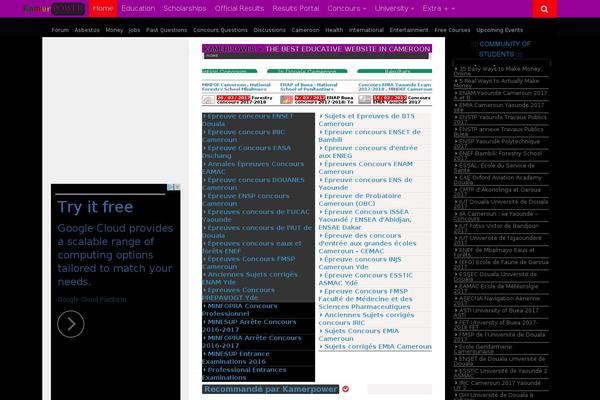Click the Recommandé par Kamerpower heading

[271, 389]
